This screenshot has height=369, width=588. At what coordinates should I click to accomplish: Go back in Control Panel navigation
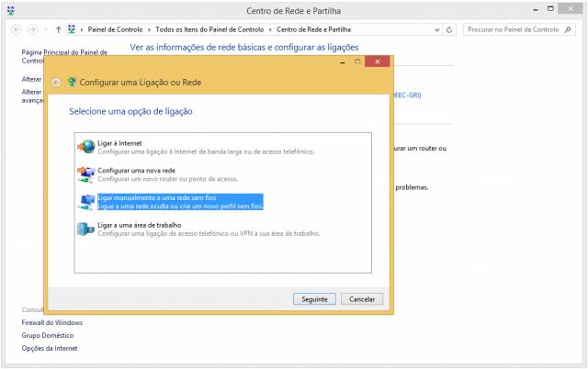pyautogui.click(x=17, y=29)
